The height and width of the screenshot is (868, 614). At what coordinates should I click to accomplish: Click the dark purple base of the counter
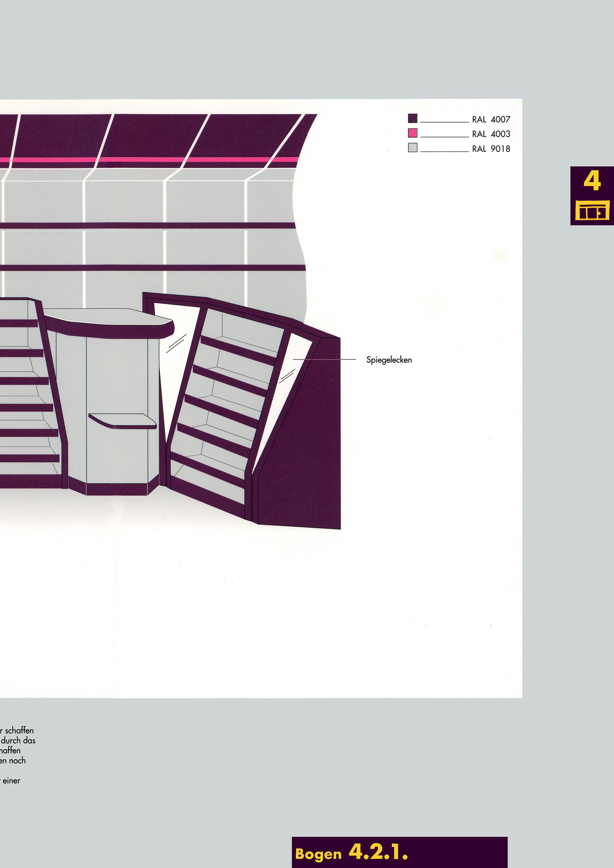pyautogui.click(x=117, y=490)
